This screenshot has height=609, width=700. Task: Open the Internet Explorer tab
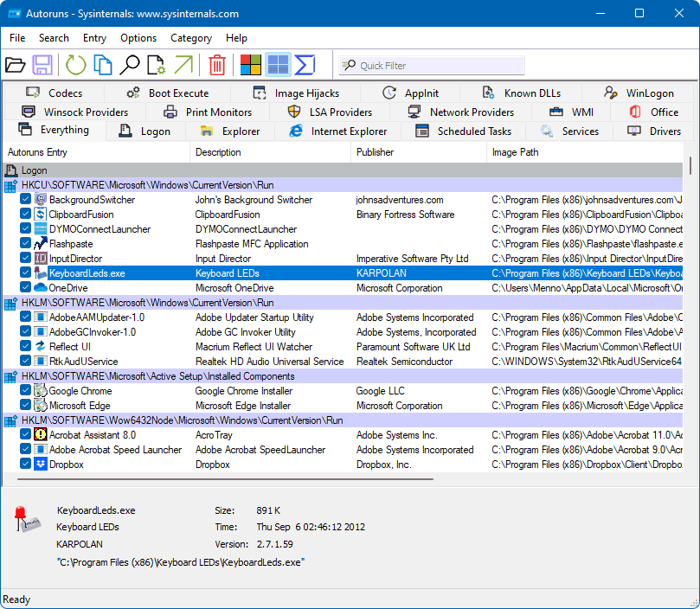338,131
